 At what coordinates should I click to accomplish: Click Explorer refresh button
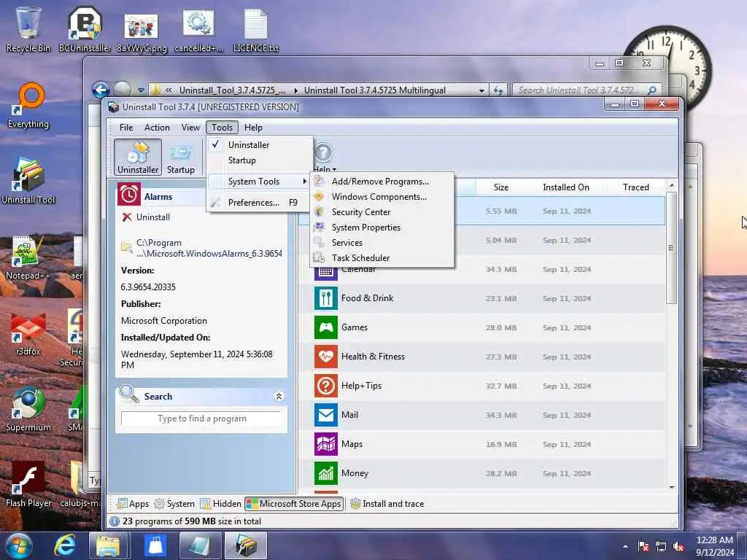498,90
